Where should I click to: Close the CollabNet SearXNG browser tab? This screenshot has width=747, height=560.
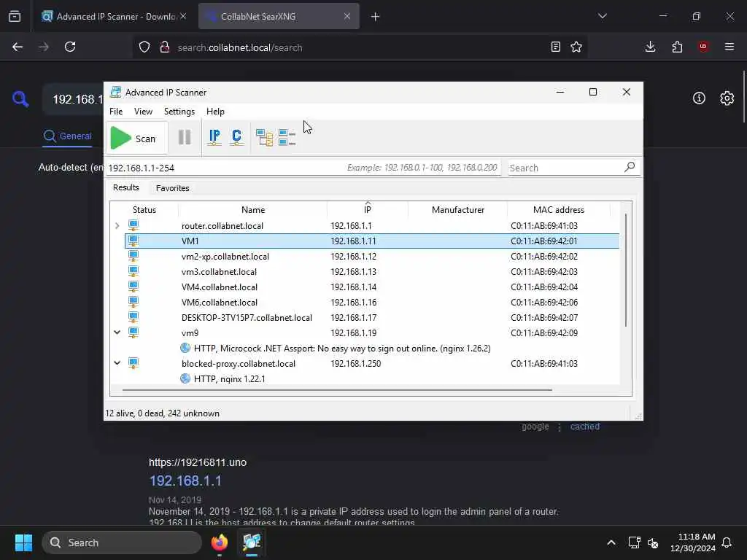pos(347,16)
